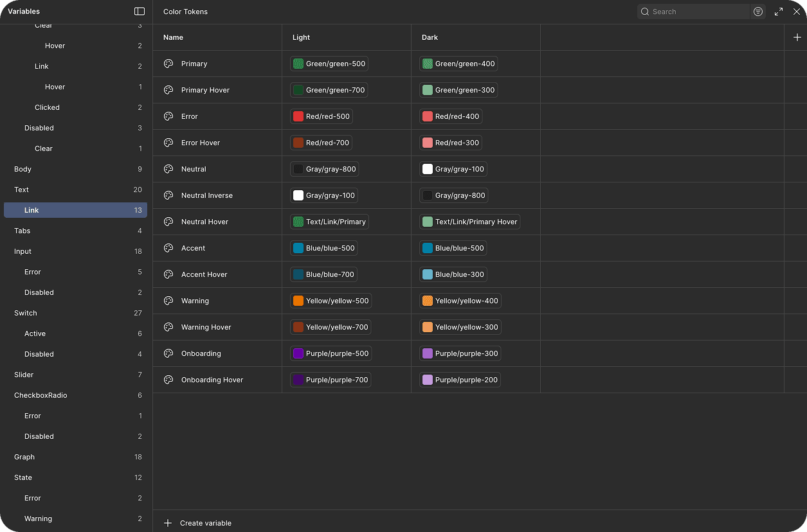Click palette icon of Warning Hover row
This screenshot has height=532, width=807.
coord(168,327)
